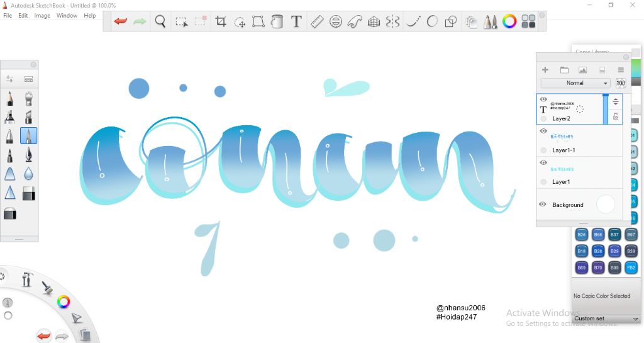
Task: Select the Fountain Pen nib brush
Action: coord(28,155)
